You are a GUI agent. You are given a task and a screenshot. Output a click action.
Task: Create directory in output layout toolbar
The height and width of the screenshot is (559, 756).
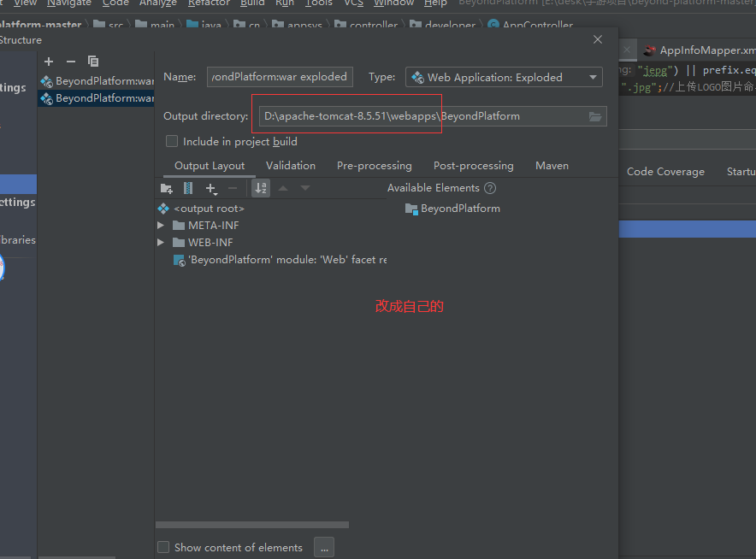167,188
